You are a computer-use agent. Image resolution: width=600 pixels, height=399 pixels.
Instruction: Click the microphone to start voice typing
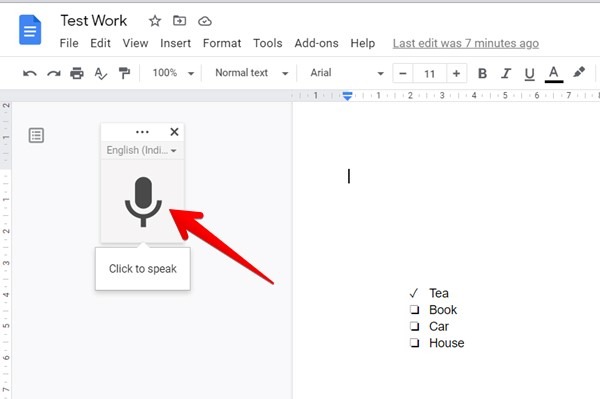click(x=143, y=202)
